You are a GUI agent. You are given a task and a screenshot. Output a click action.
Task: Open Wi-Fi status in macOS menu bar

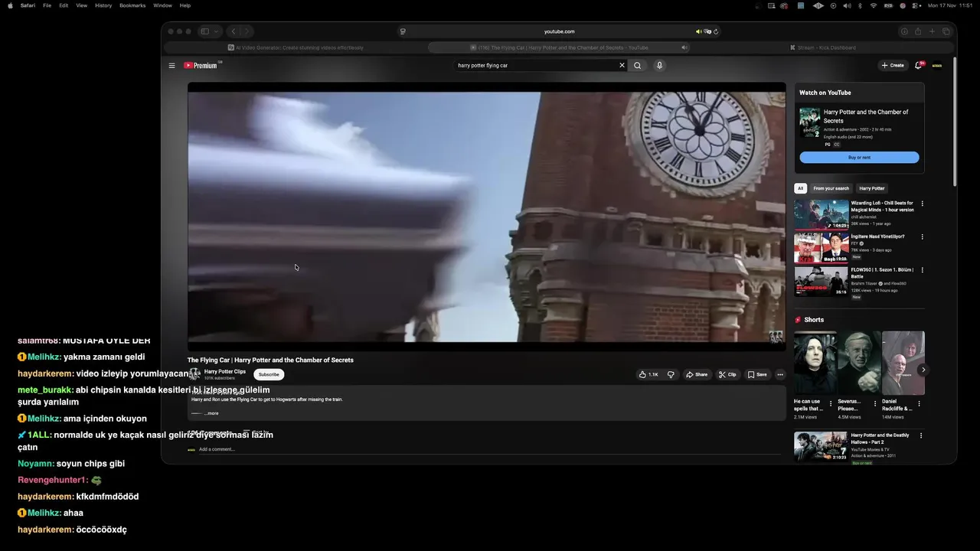click(x=873, y=5)
